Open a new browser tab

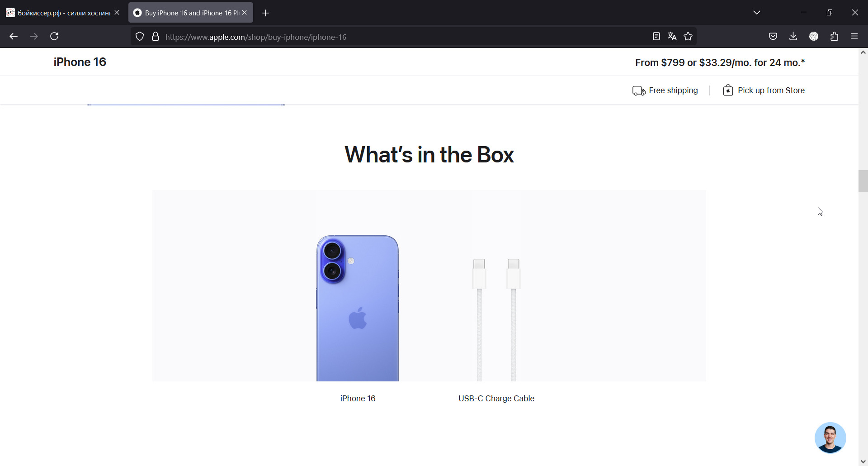266,13
